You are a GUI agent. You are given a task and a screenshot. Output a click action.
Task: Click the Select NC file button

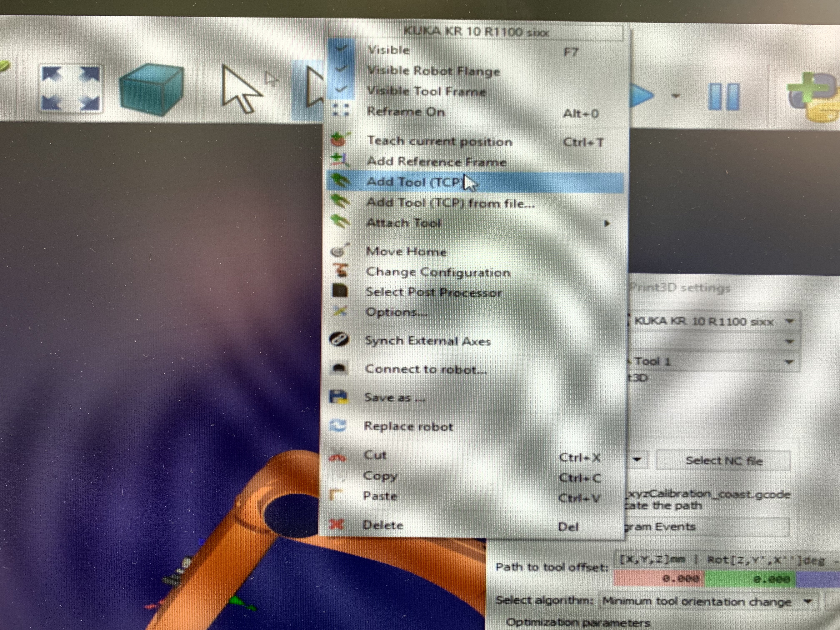pos(723,461)
